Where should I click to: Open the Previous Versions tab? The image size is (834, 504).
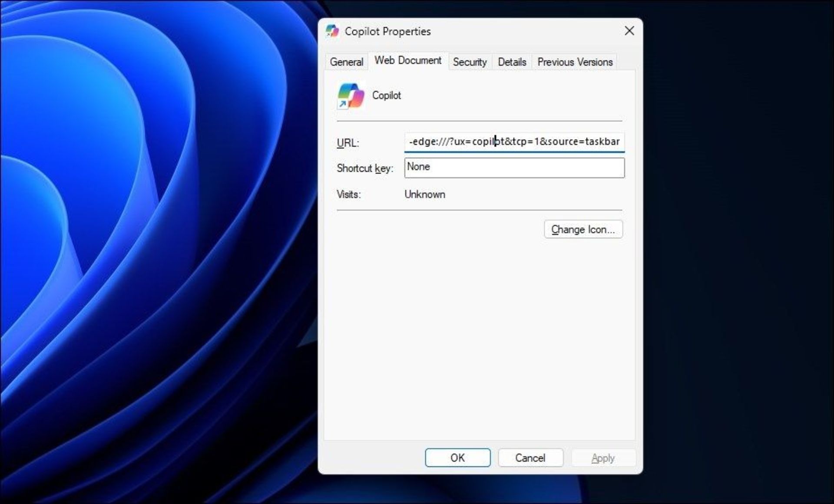pyautogui.click(x=575, y=62)
